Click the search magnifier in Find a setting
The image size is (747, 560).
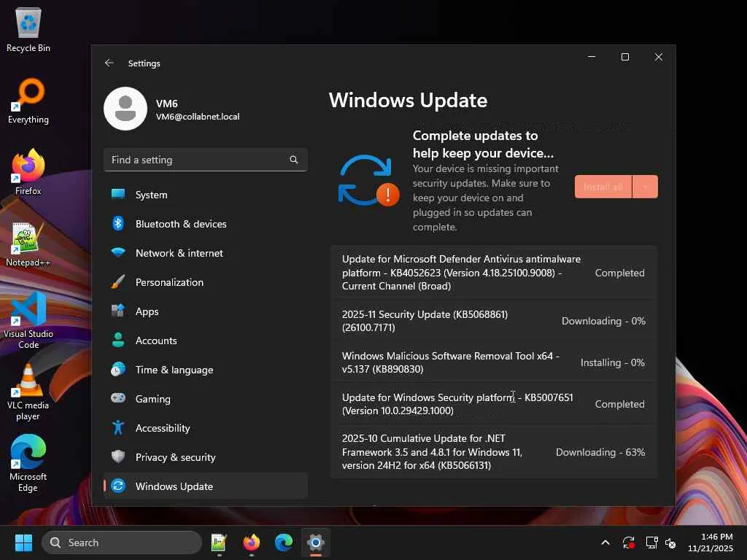(x=293, y=160)
